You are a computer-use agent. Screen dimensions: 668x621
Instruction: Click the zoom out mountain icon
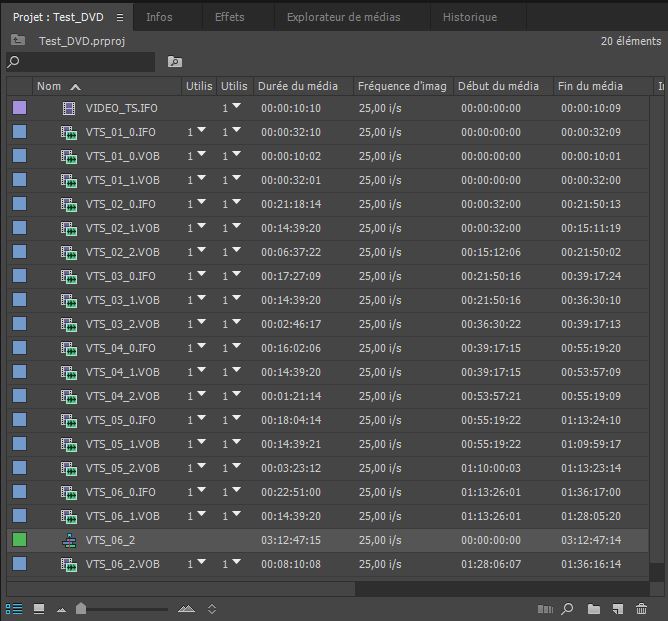pos(61,610)
